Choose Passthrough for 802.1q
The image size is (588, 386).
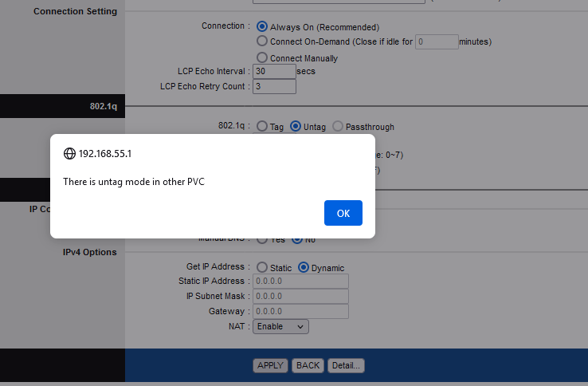[338, 127]
